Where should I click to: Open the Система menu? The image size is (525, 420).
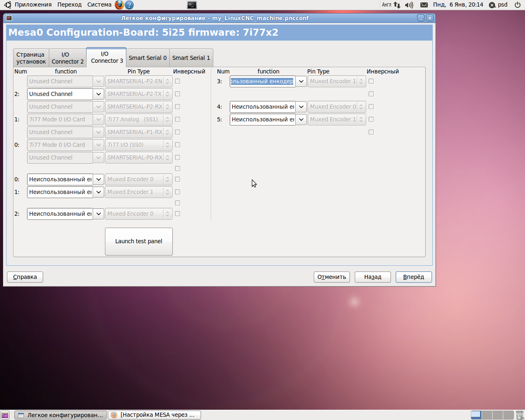click(x=99, y=5)
